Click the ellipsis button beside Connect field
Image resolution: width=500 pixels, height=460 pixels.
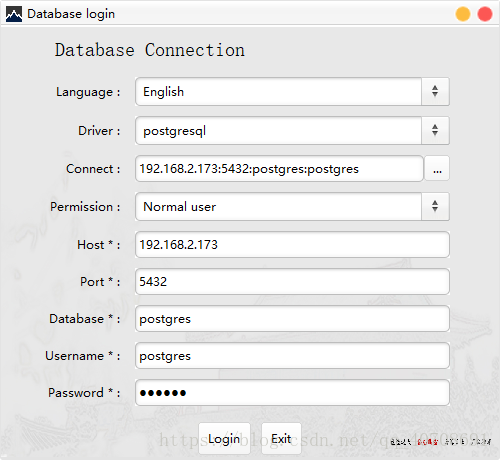pos(437,169)
